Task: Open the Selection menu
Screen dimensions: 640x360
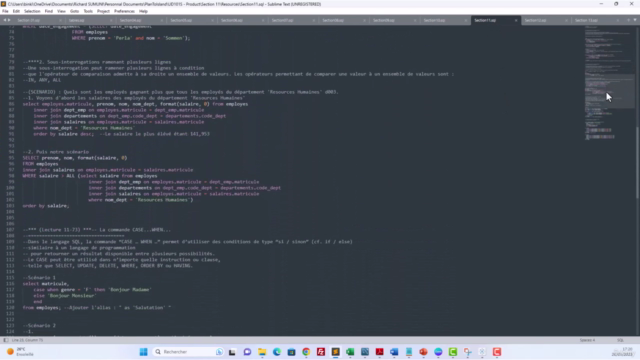Action: click(x=32, y=11)
